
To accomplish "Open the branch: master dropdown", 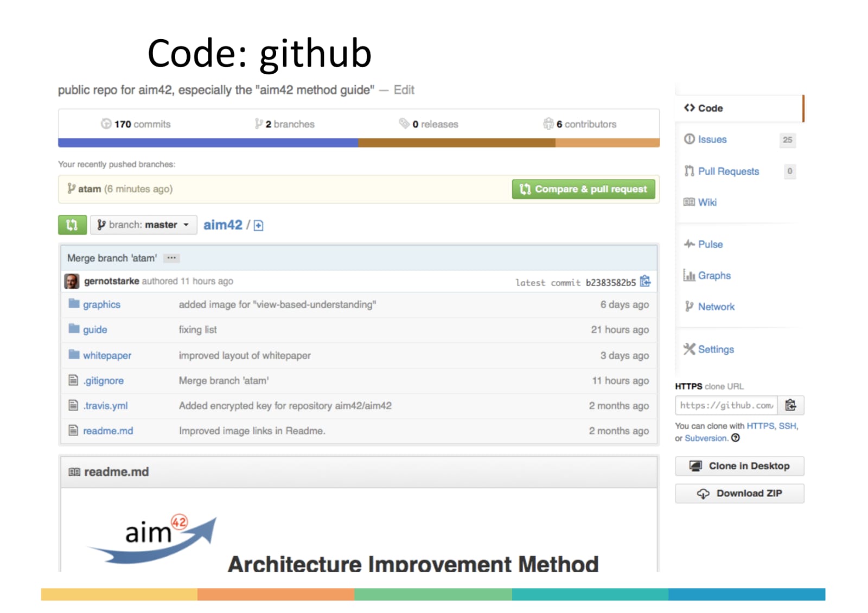I will coord(143,225).
